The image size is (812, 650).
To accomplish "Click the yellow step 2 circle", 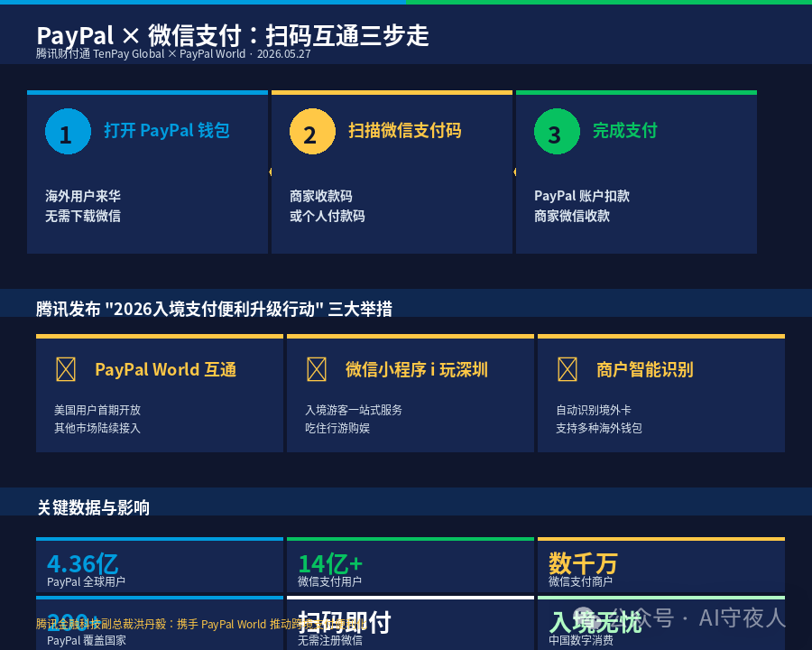I will point(312,131).
